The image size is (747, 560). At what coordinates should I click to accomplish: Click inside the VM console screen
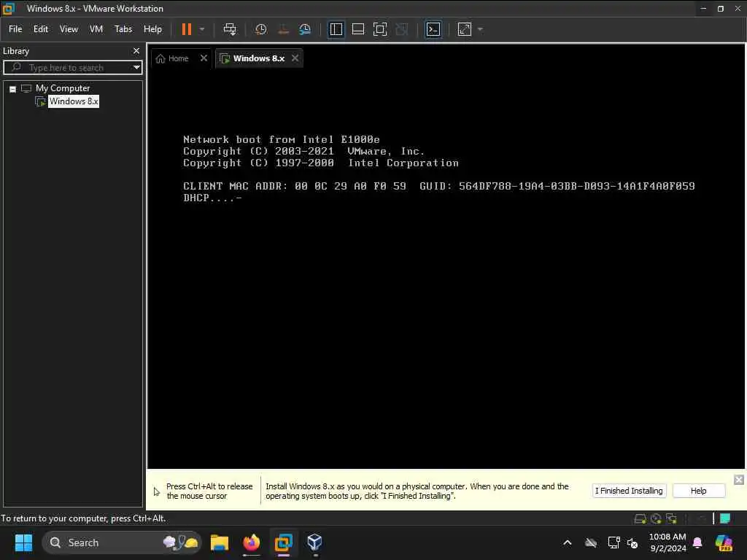click(446, 269)
